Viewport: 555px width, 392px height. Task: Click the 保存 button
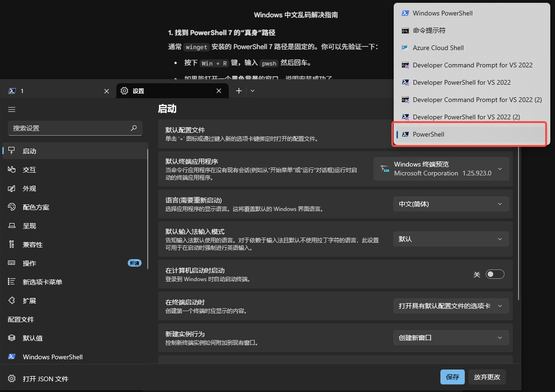452,377
